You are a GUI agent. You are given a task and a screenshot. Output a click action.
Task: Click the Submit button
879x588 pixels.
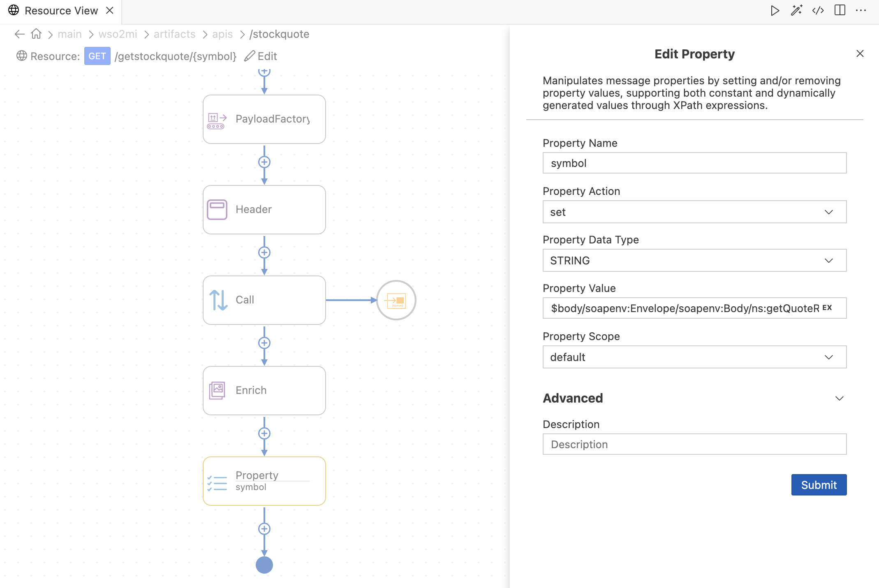(819, 485)
